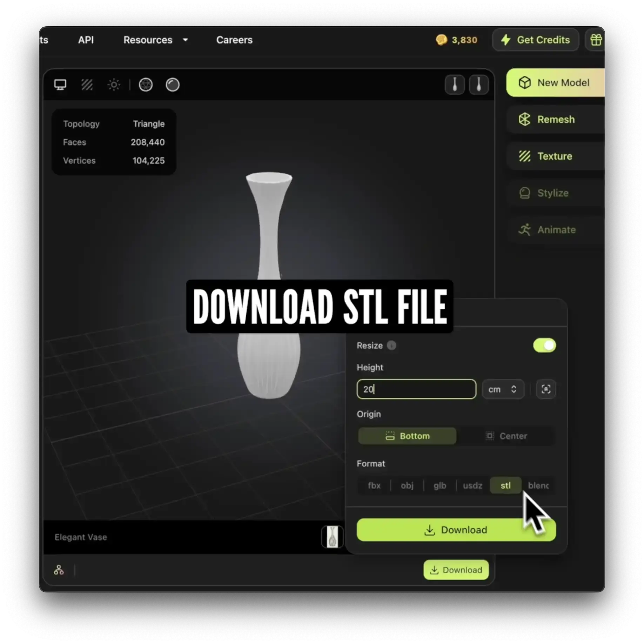Open the cm unit dropdown
This screenshot has width=644, height=644.
pos(503,389)
